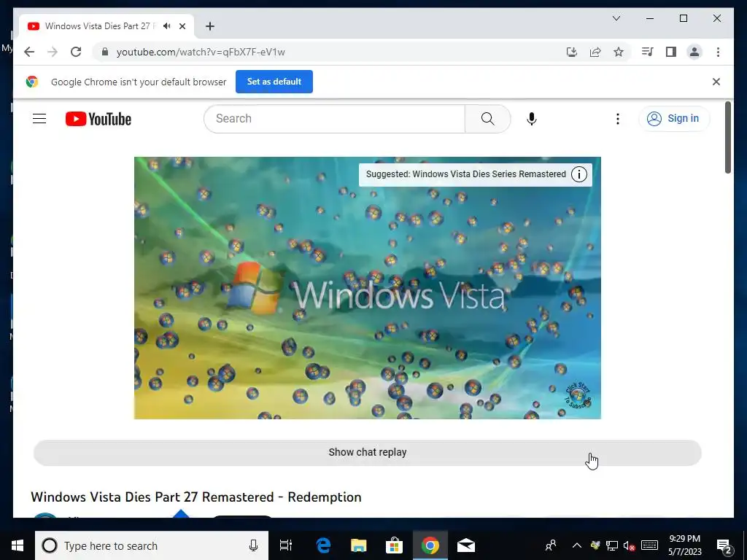Screen dimensions: 747x560
Task: Open the network tray icon
Action: click(x=612, y=545)
